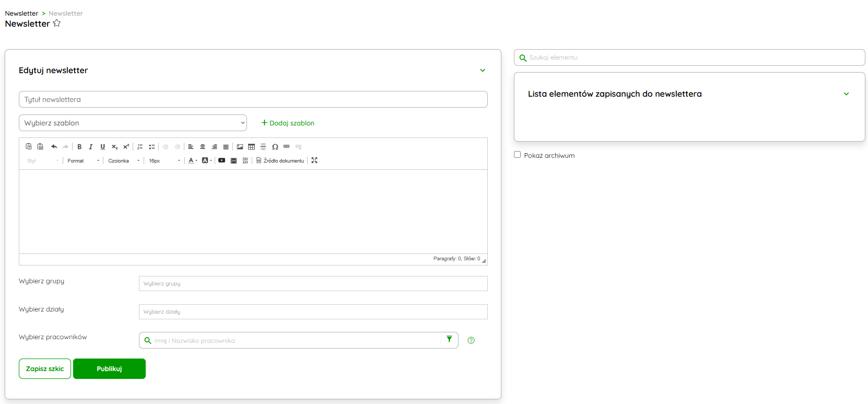
Task: Embed a YouTube video via toolbar
Action: tap(222, 160)
